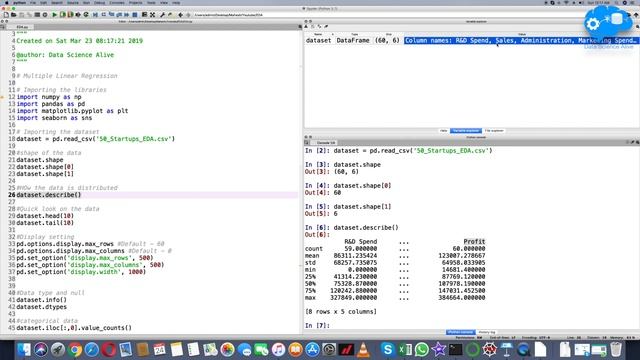The image size is (640, 360).
Task: Go back with the left arrow icon
Action: click(180, 15)
